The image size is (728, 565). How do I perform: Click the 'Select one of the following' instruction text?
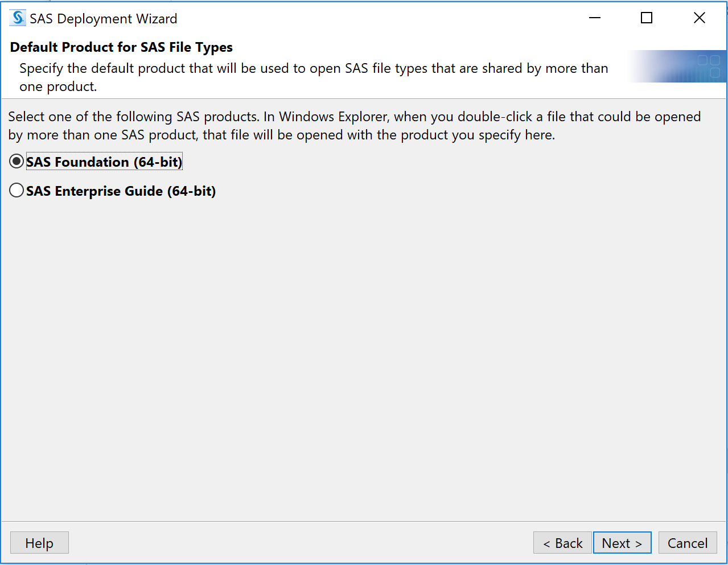click(354, 126)
